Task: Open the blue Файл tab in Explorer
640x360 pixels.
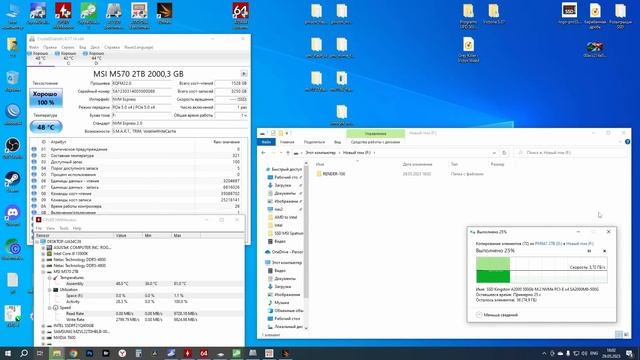Action: [x=266, y=142]
